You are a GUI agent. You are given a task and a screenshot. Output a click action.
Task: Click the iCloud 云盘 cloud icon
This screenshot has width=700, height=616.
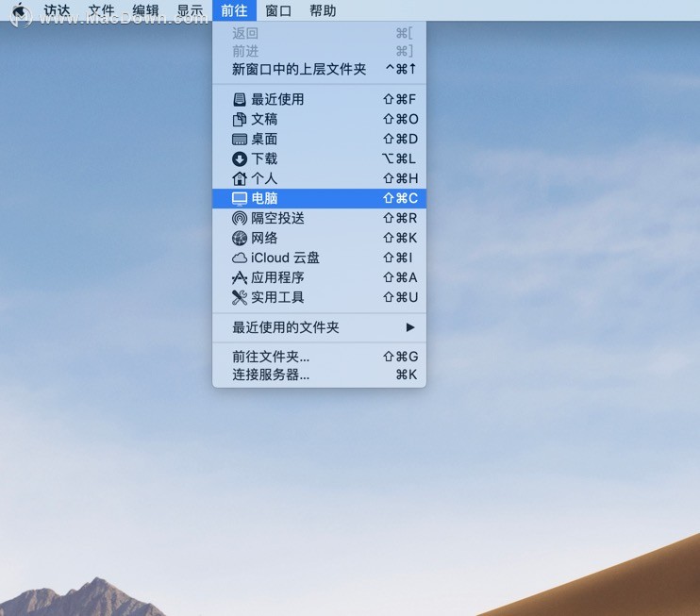tap(240, 258)
